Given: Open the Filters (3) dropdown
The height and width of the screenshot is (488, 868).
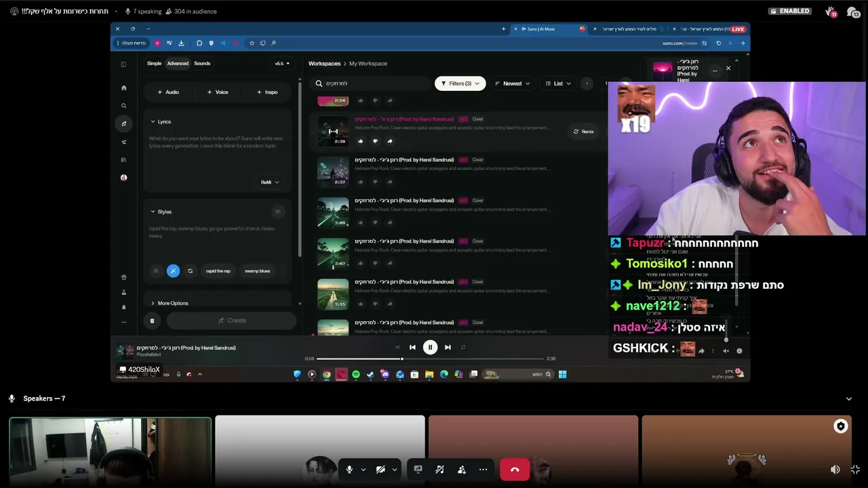Looking at the screenshot, I should (460, 83).
